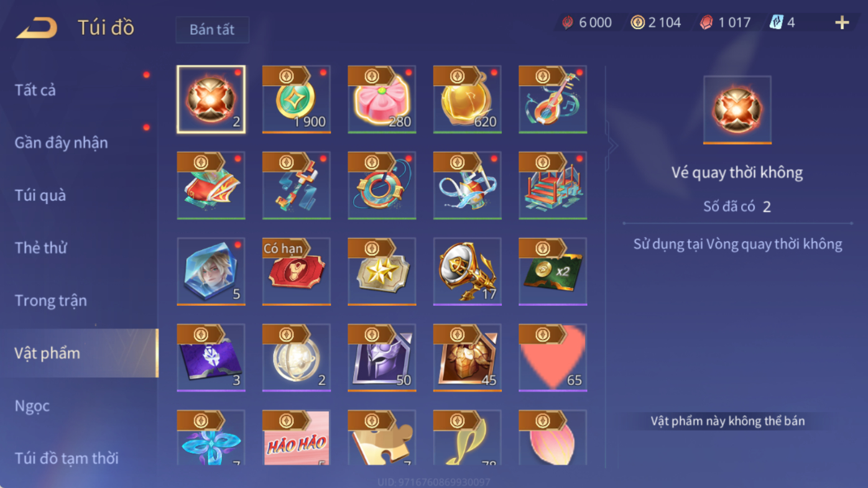Select the hero crystal item showing 5

[211, 272]
